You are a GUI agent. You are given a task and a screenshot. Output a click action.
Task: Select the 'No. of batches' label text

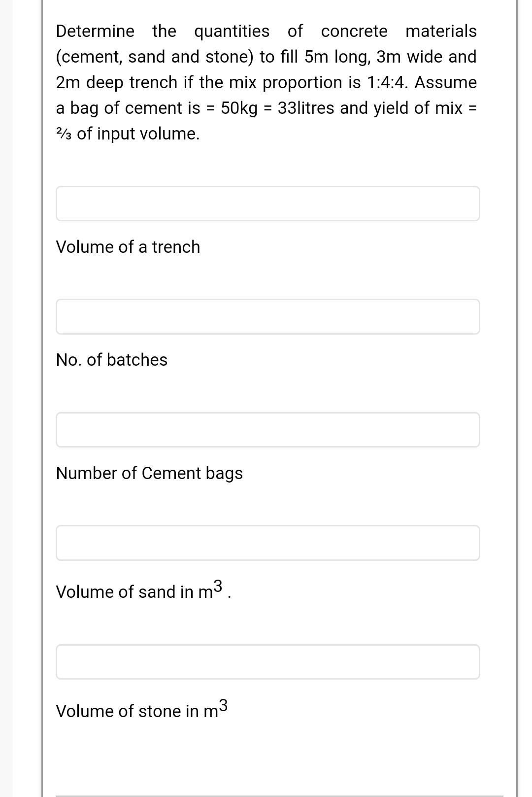coord(111,360)
